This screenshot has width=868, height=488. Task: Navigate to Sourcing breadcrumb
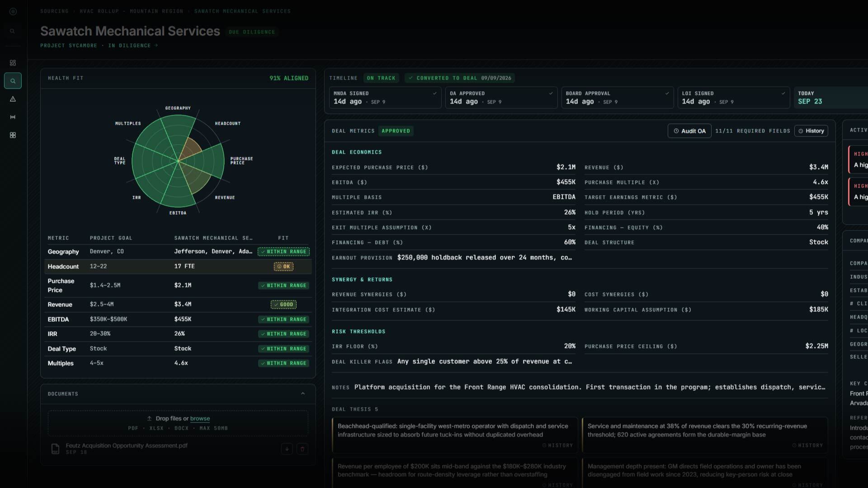[54, 11]
